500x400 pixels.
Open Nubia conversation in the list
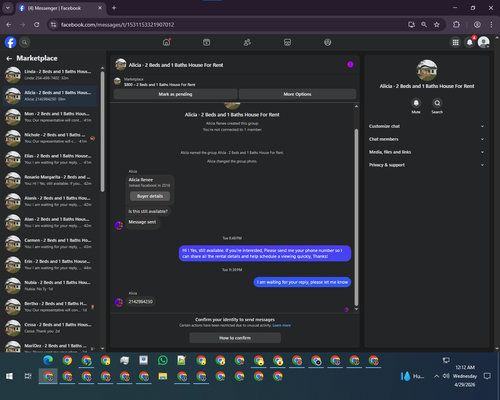(50, 286)
